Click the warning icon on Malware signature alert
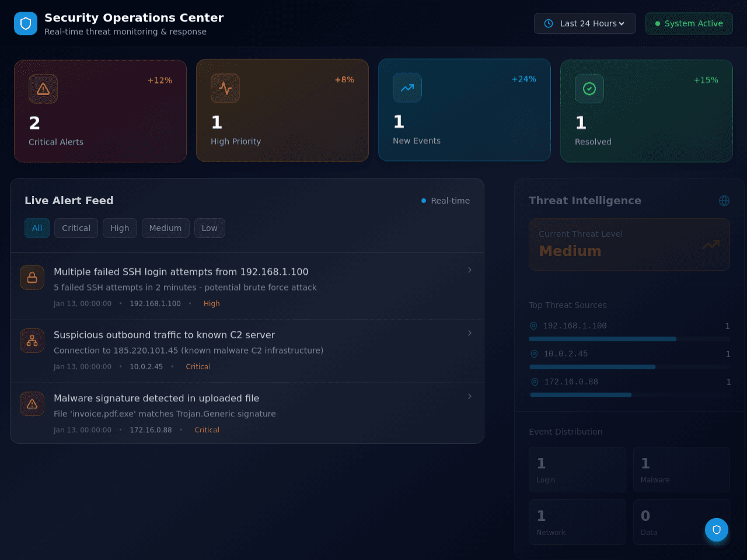The width and height of the screenshot is (747, 560). click(32, 404)
